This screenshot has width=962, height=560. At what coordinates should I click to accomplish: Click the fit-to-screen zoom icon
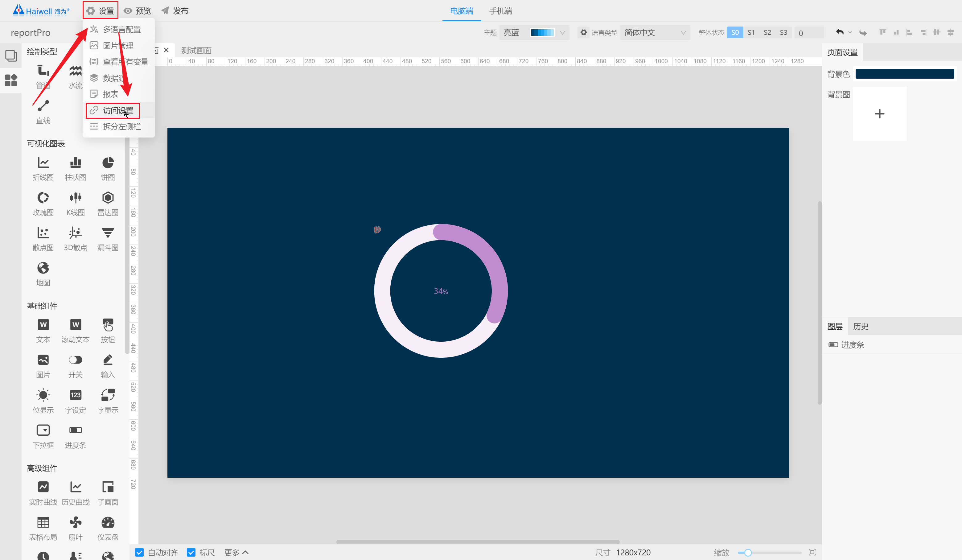(x=812, y=552)
